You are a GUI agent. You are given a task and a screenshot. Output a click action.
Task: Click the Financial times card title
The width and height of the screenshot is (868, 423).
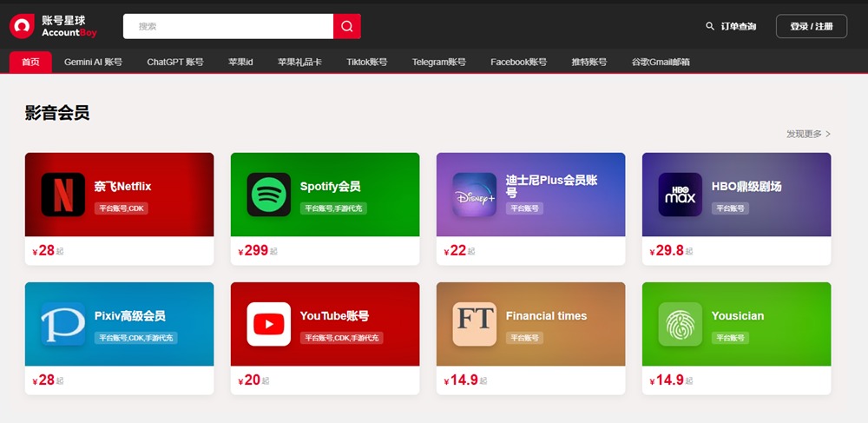click(x=546, y=315)
